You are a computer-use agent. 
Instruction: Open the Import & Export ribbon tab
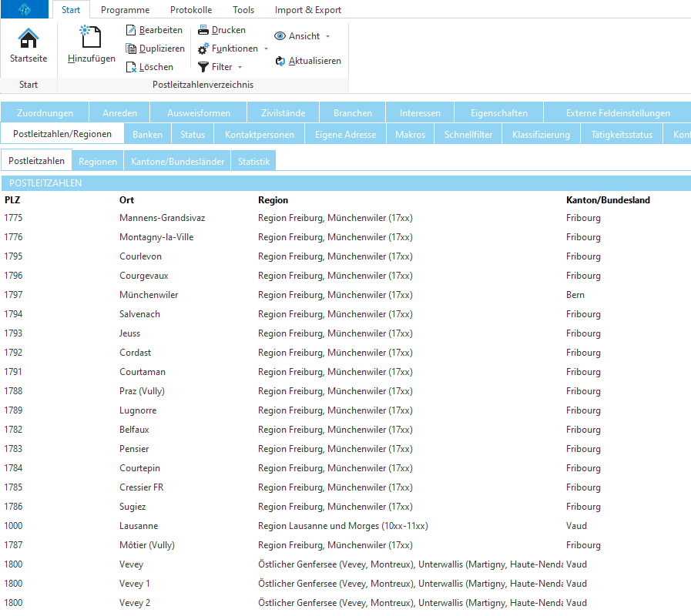[307, 10]
